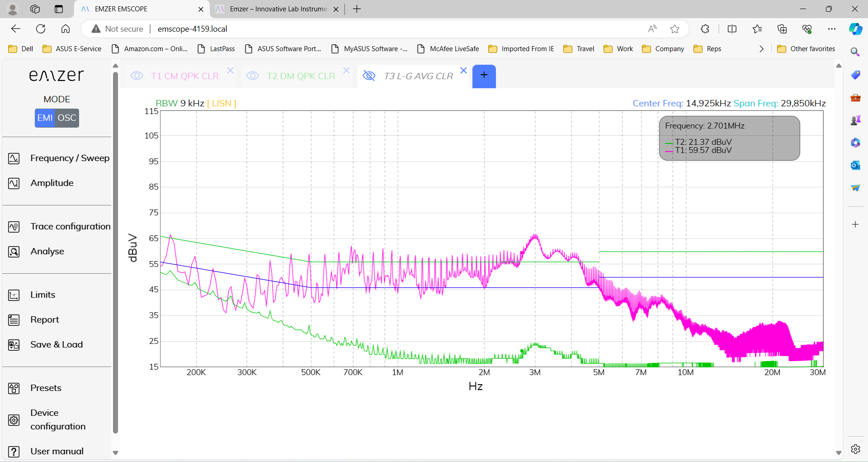Open Presets menu
This screenshot has height=462, width=868.
pos(46,388)
